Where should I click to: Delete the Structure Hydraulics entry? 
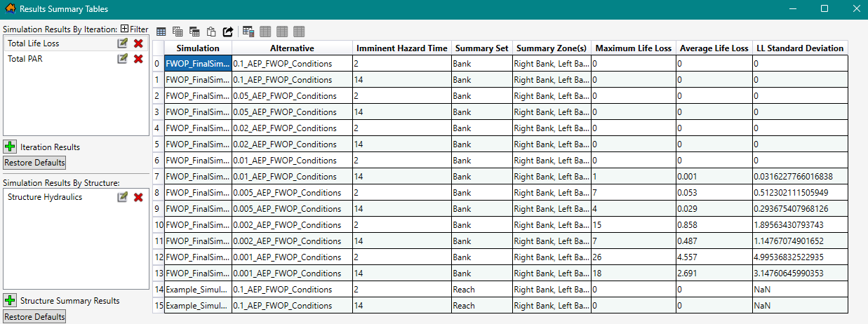138,197
